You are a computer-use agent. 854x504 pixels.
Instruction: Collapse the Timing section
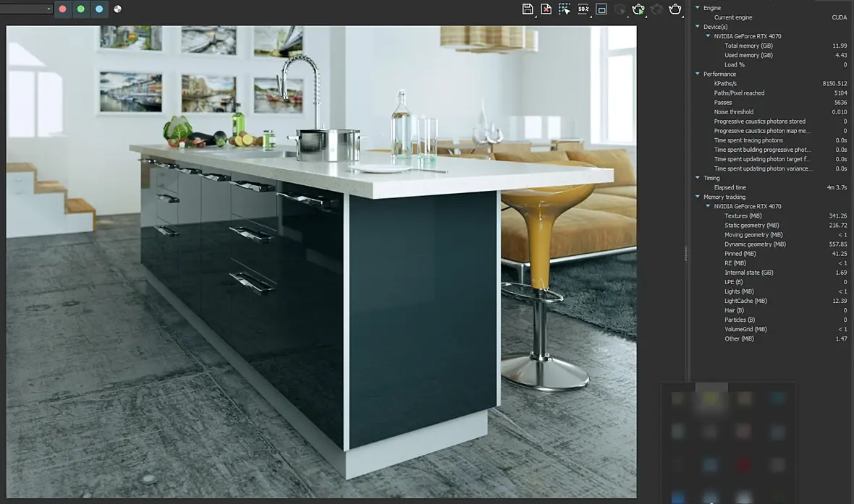698,177
